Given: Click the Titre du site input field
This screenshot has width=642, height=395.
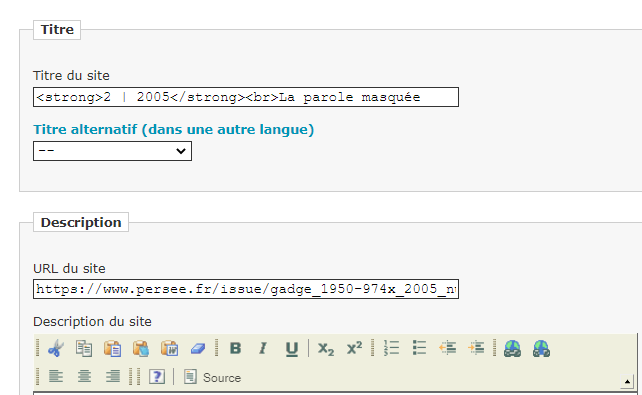Looking at the screenshot, I should 246,97.
